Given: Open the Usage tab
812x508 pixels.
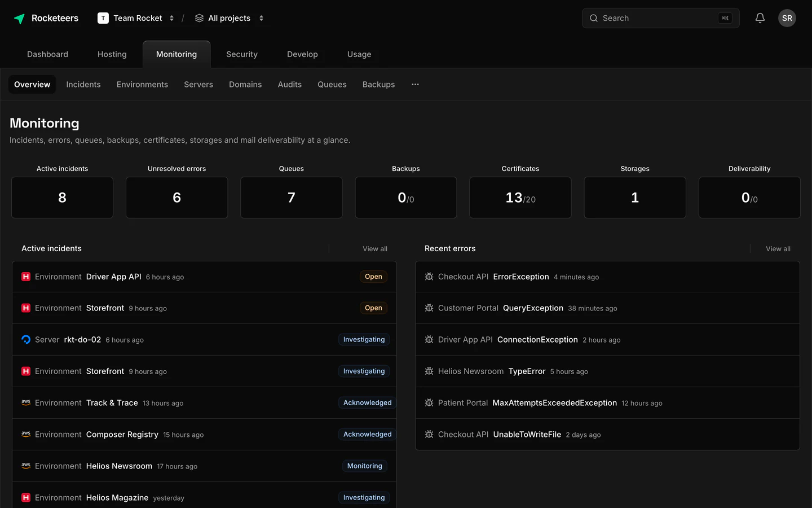Looking at the screenshot, I should click(359, 54).
